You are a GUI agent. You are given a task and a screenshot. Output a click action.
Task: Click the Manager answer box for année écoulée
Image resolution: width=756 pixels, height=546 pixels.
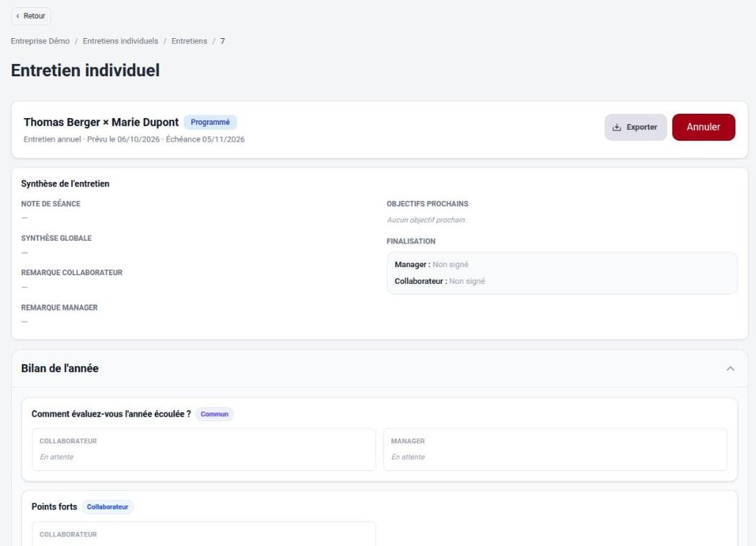coord(555,449)
